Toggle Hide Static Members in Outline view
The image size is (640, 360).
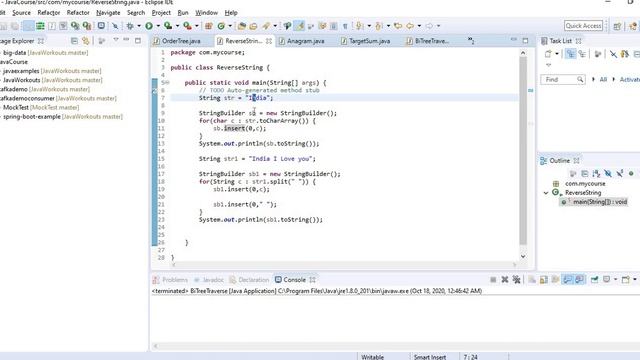click(620, 173)
